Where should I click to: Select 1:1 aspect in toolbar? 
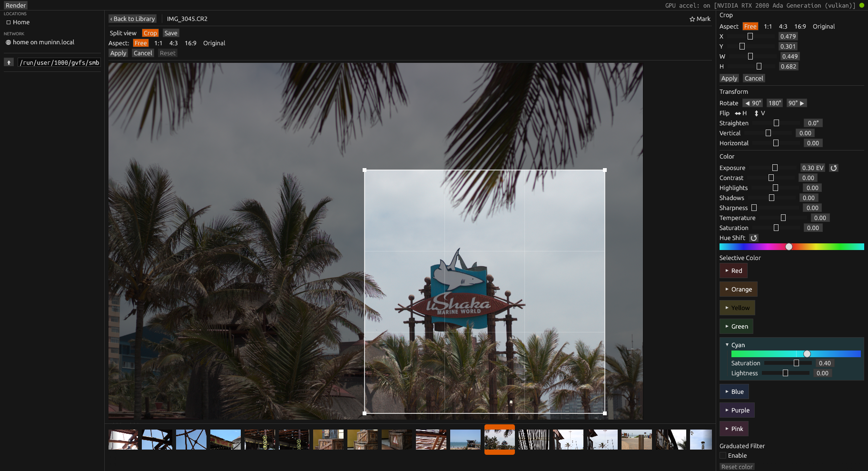[158, 43]
